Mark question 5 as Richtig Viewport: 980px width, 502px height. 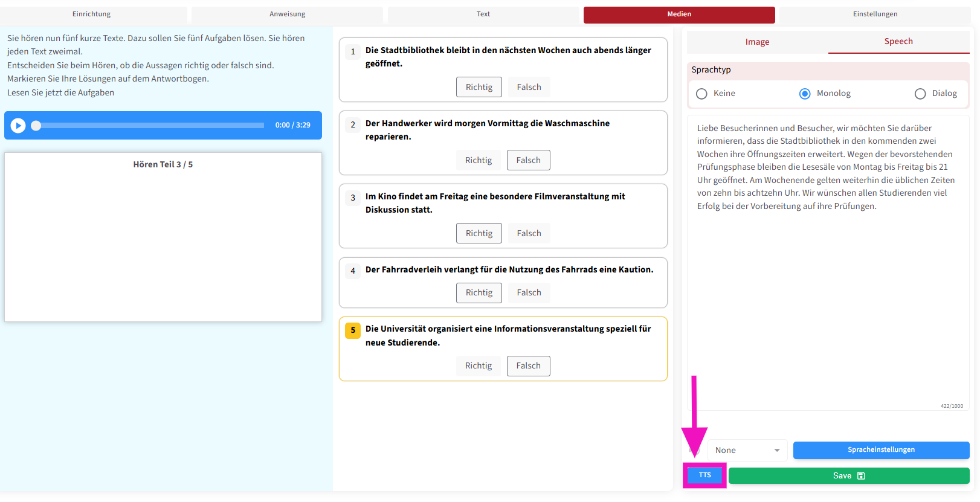click(478, 366)
